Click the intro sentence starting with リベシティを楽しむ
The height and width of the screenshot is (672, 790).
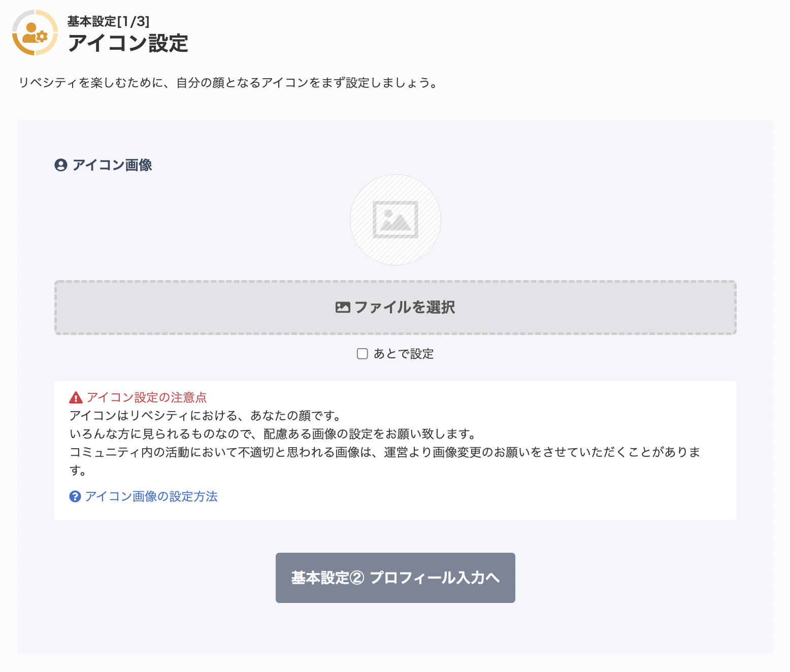click(x=228, y=83)
